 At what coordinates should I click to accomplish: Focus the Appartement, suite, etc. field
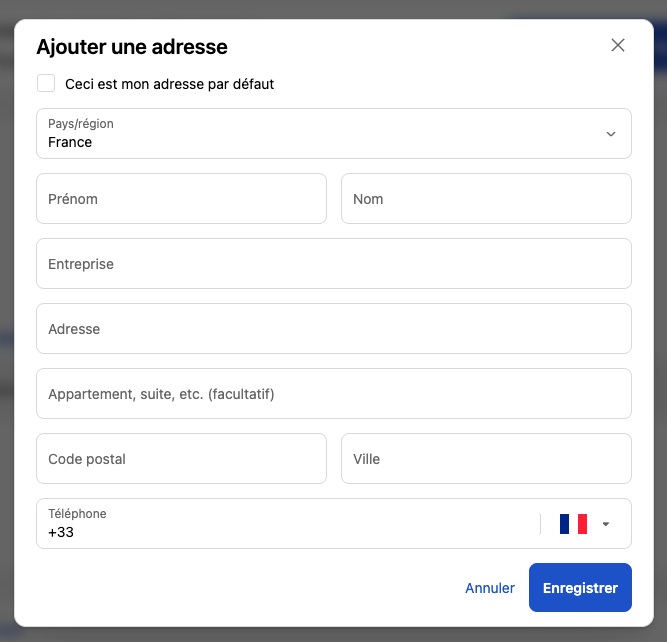tap(333, 394)
